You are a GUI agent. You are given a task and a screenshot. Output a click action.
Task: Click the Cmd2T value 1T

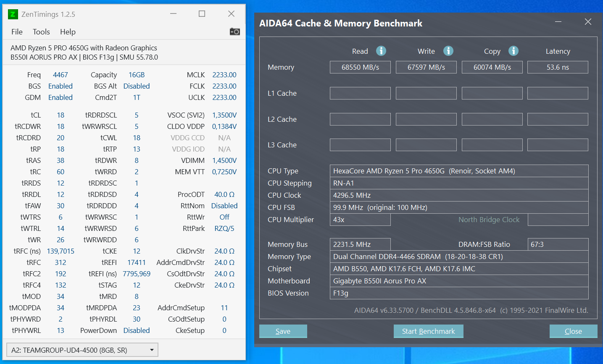tap(137, 97)
